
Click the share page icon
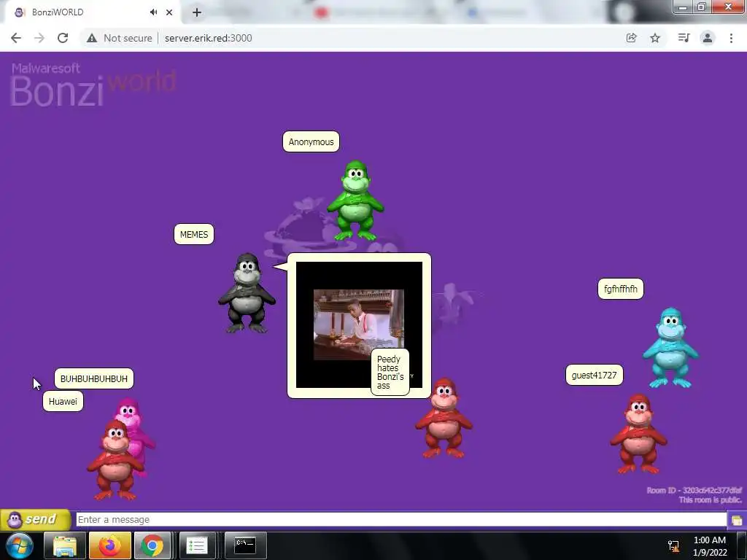click(x=631, y=38)
